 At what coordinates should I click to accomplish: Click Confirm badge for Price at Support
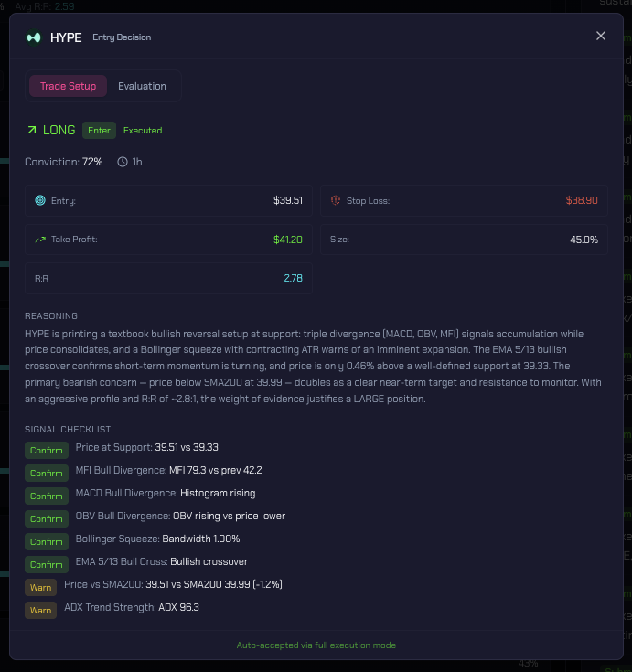click(47, 451)
